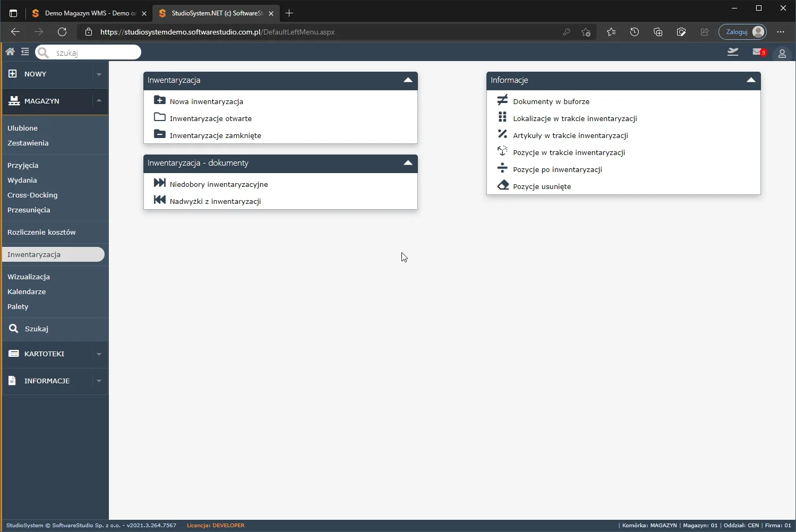Toggle the left menu collapse icon

(25, 52)
